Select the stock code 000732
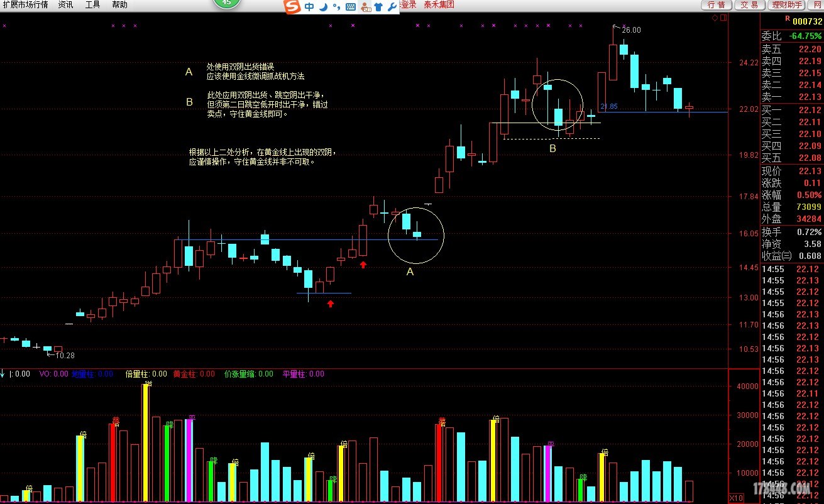This screenshot has width=824, height=504. click(x=807, y=21)
